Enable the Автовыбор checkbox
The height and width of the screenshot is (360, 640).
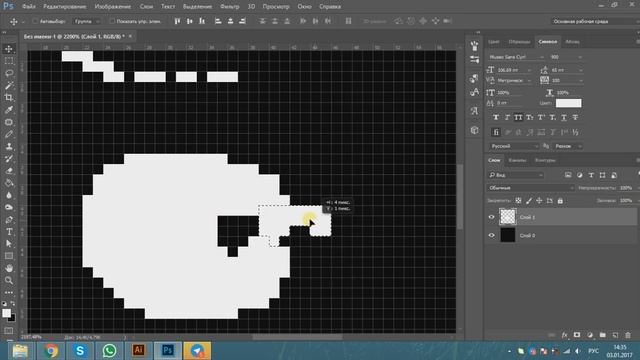coord(35,21)
